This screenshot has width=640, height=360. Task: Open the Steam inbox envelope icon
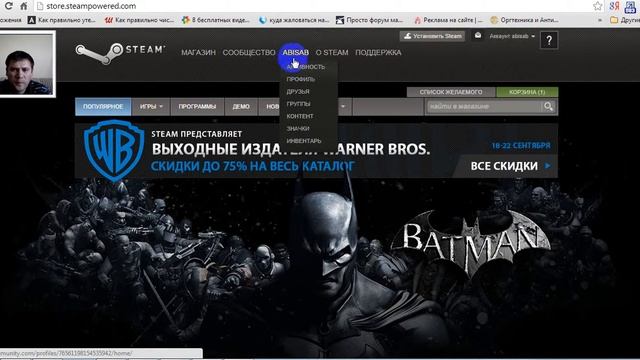tap(478, 36)
